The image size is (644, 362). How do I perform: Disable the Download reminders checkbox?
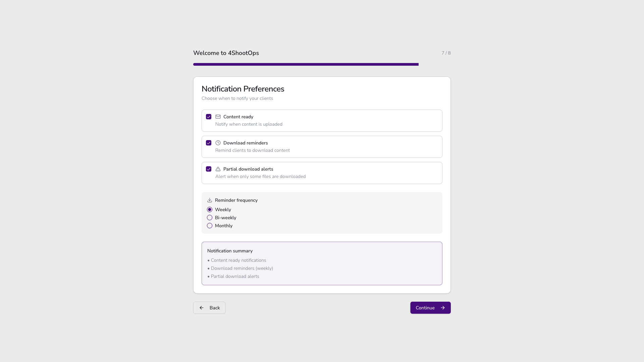pos(208,143)
